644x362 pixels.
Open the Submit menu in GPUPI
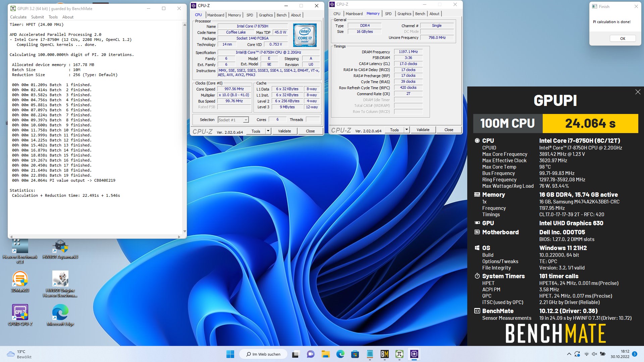[x=37, y=17]
